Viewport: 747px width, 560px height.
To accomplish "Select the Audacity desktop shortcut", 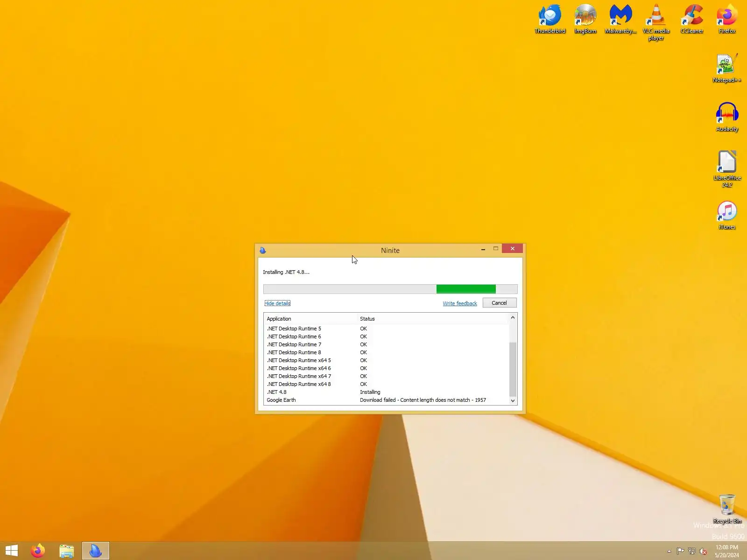I will [727, 117].
